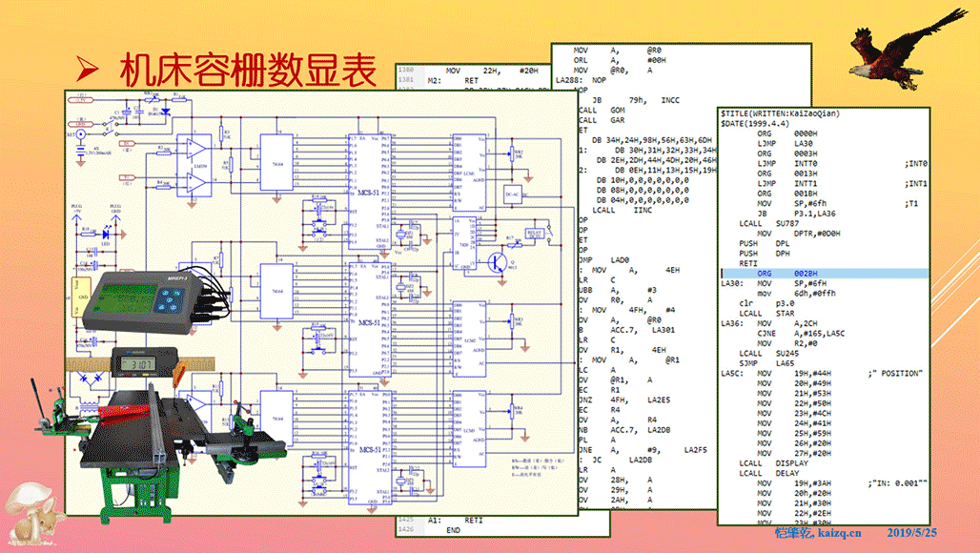Click the A1: RETI line
980x553 pixels.
tap(455, 521)
